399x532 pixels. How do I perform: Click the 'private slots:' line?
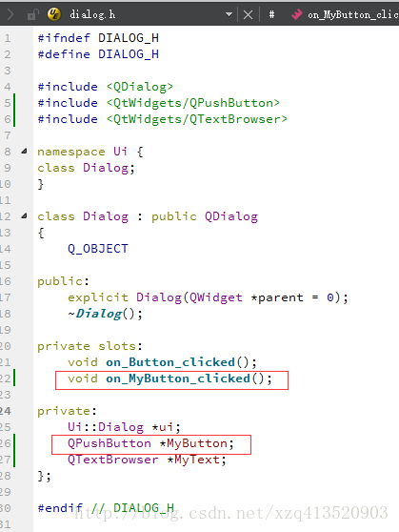90,346
